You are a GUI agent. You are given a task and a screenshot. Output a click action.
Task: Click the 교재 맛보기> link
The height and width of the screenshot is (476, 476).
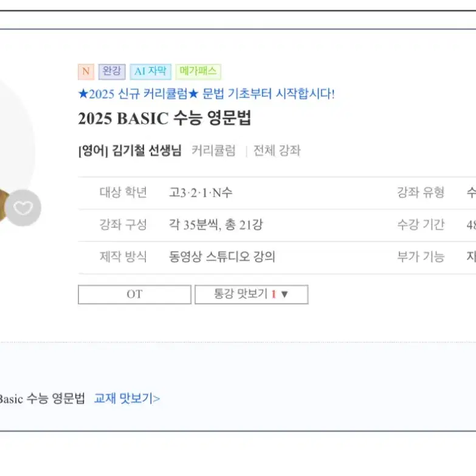pyautogui.click(x=127, y=398)
